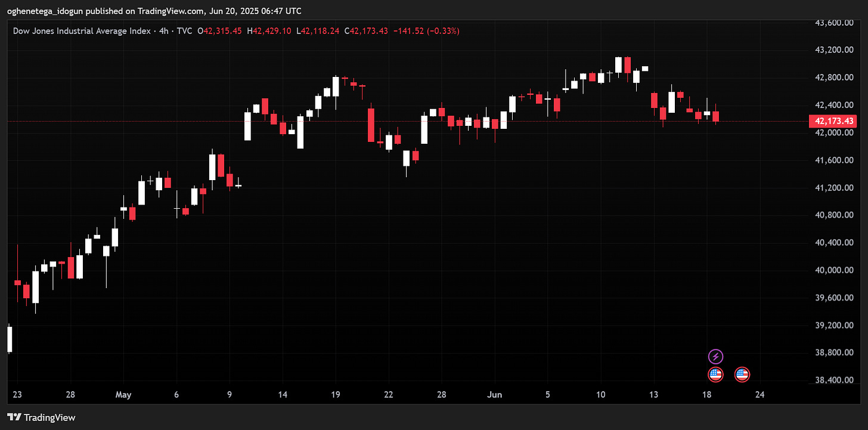Click the 40,400.00 price axis label

(x=835, y=243)
